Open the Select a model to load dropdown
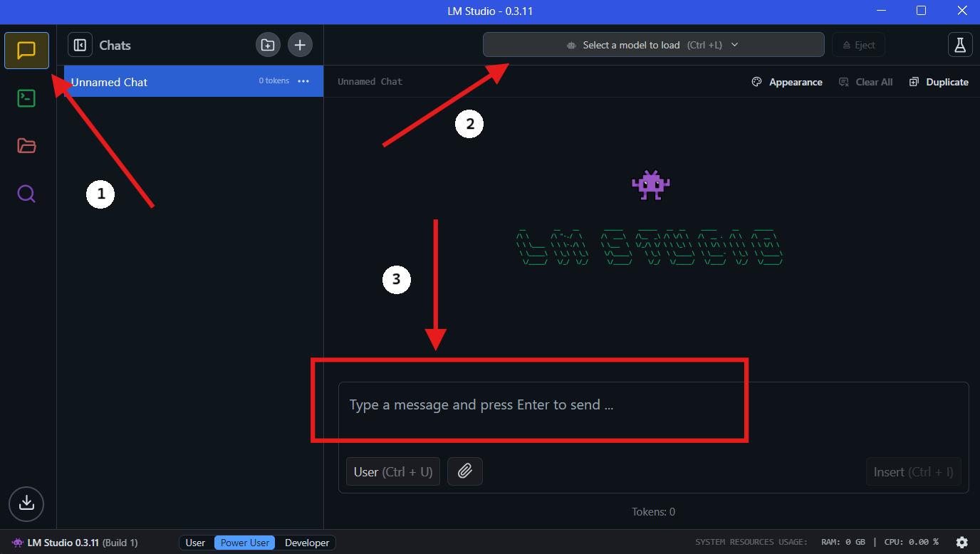Screen dimensions: 980x554 tap(653, 45)
